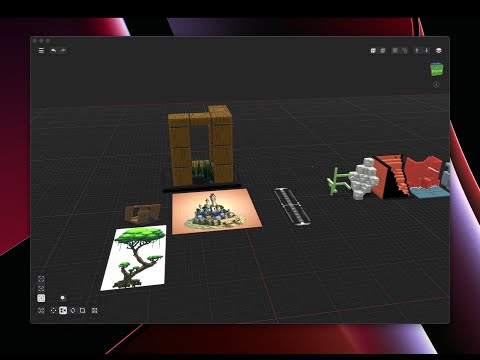The image size is (480, 360).
Task: Click the small light bulb icon
Action: click(x=63, y=298)
